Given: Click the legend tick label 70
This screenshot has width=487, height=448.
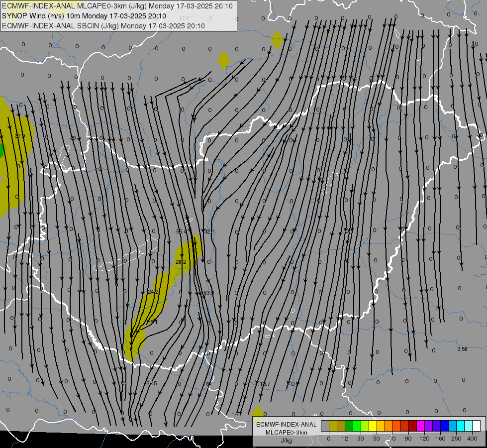Looking at the screenshot, I should [x=392, y=439].
